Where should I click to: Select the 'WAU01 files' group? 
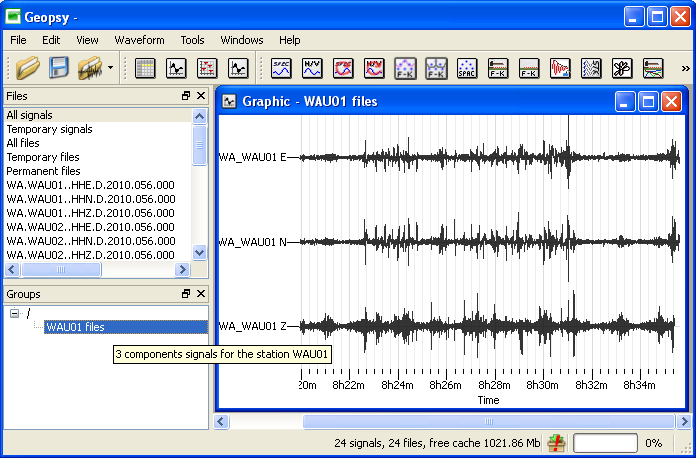[75, 327]
